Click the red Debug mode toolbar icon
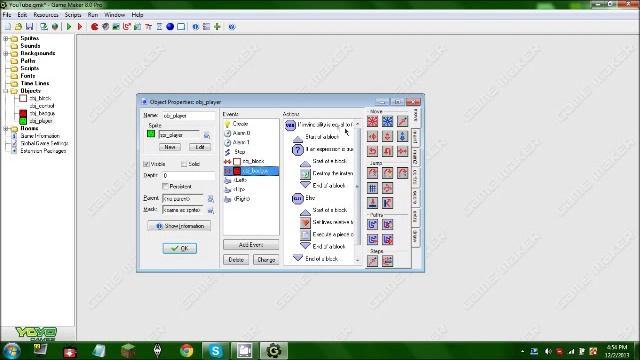Screen dimensions: 640x360 (80, 27)
